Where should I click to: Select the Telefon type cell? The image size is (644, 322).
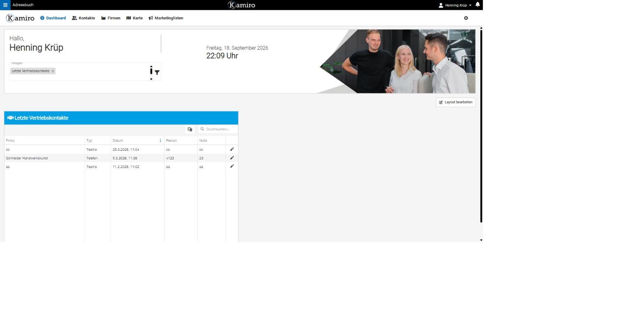tap(97, 158)
